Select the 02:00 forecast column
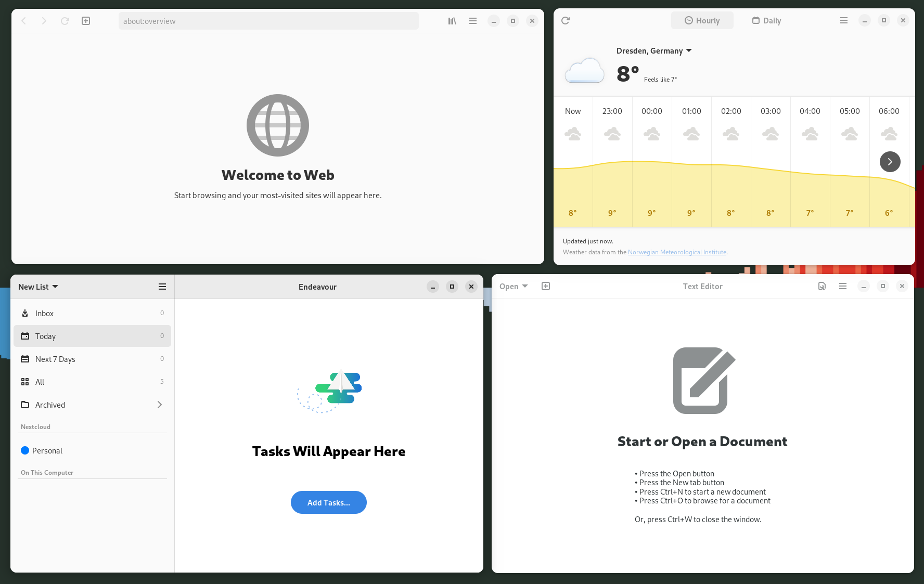 731,162
